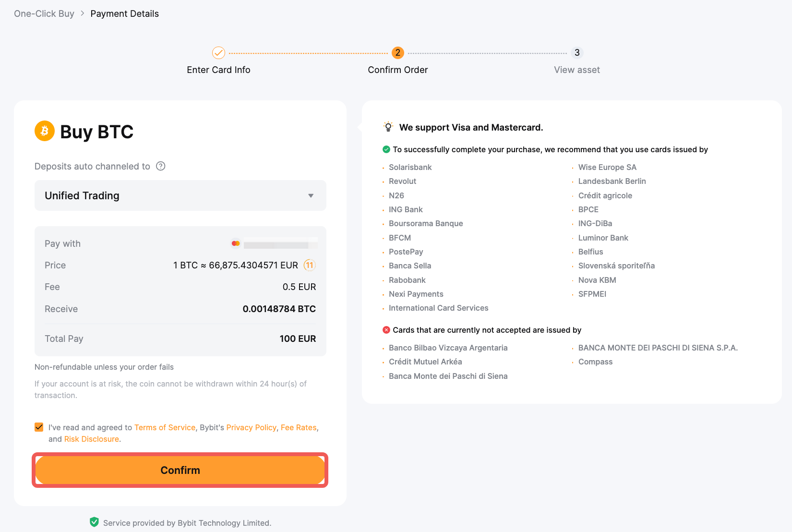Click the green shield service provider icon

click(94, 522)
